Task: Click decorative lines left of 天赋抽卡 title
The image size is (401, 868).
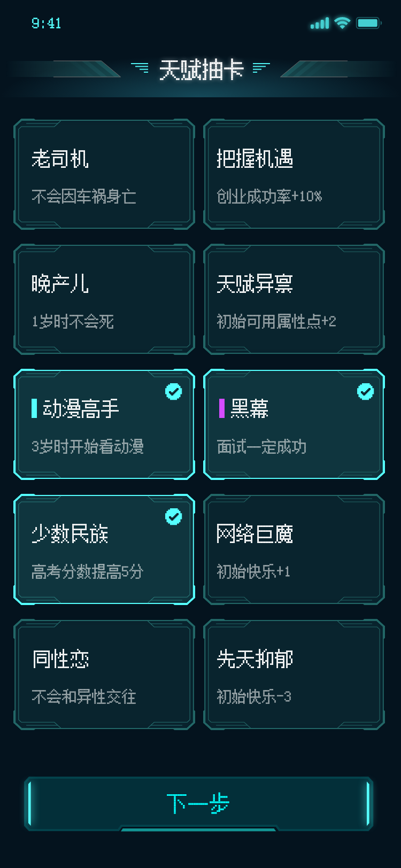Action: (140, 68)
